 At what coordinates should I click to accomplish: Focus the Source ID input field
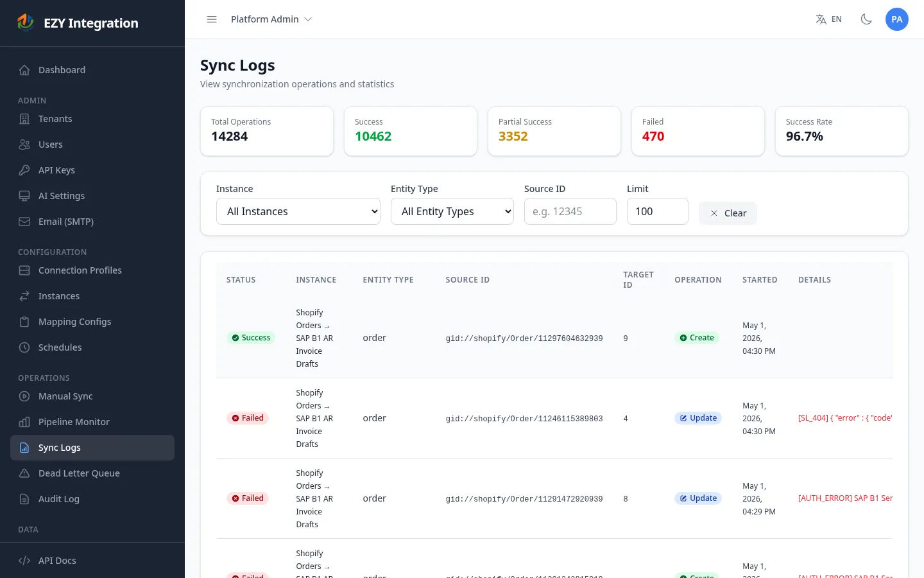(x=570, y=211)
